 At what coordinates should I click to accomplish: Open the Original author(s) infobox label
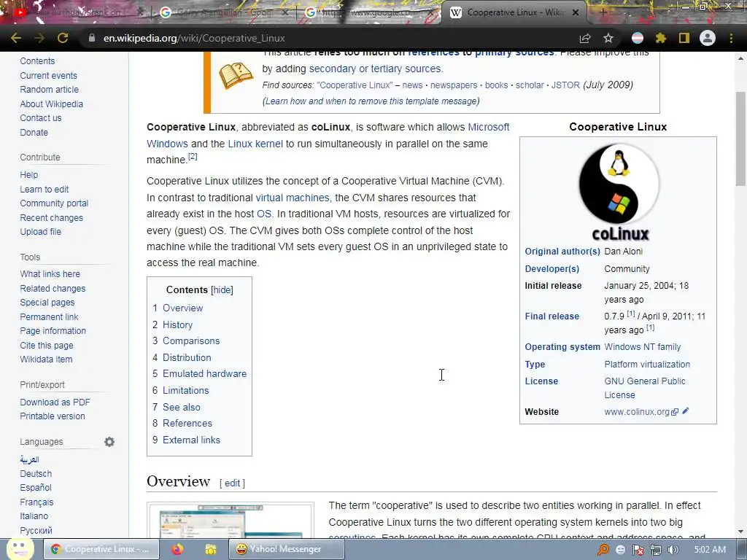click(562, 252)
